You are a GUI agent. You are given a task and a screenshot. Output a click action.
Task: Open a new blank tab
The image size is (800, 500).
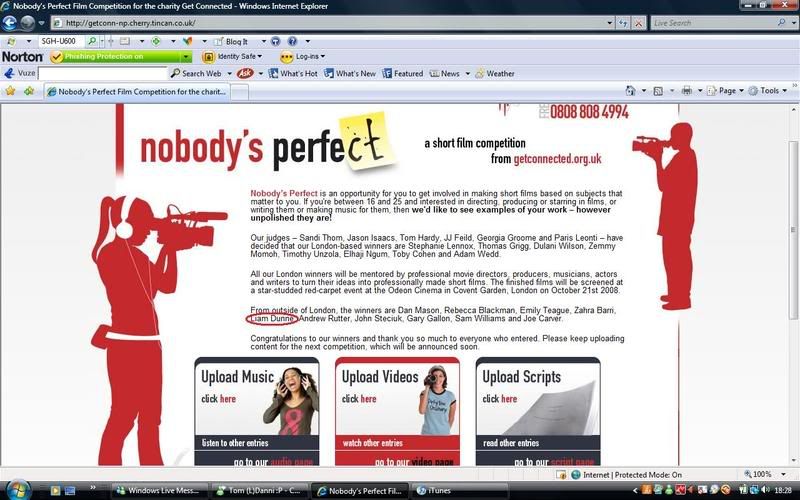(240, 92)
